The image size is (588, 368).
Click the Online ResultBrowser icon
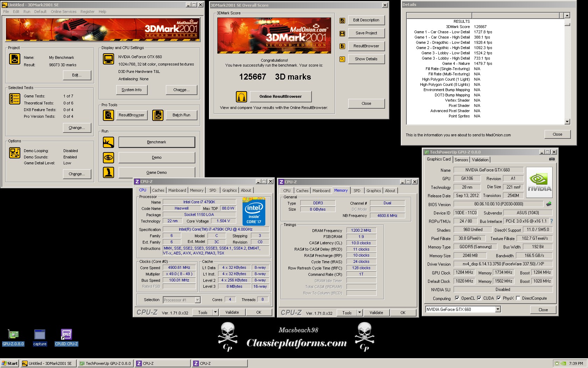pyautogui.click(x=241, y=96)
